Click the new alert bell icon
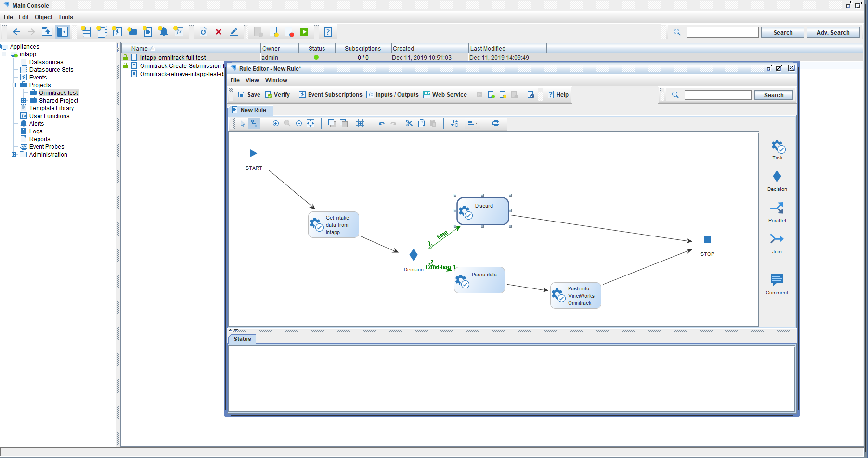 click(x=163, y=32)
